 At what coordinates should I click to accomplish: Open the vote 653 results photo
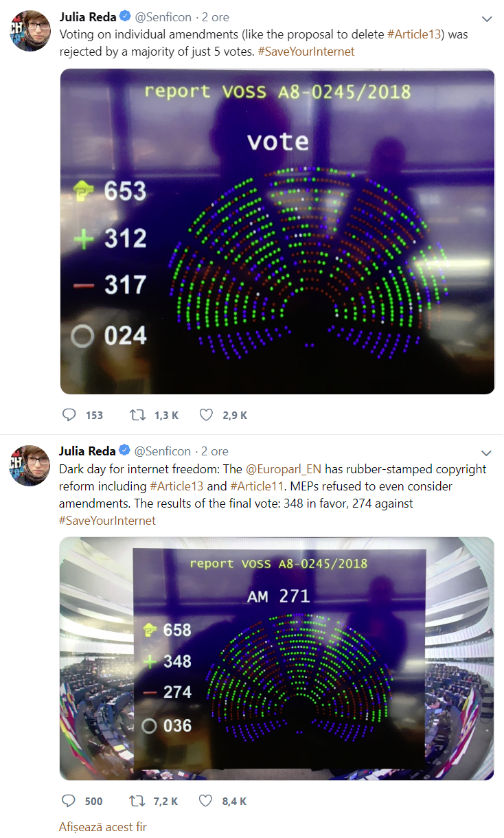click(x=277, y=231)
